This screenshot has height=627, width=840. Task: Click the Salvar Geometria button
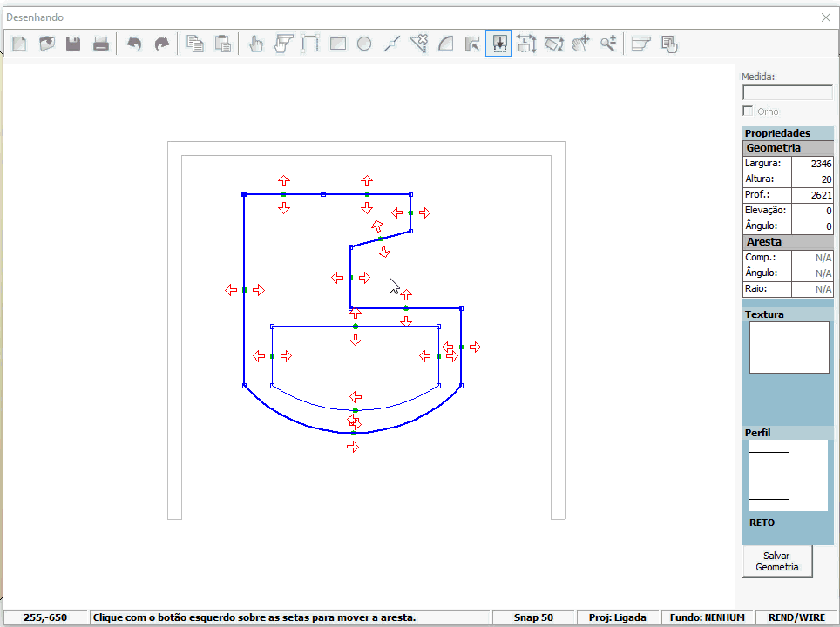[777, 561]
